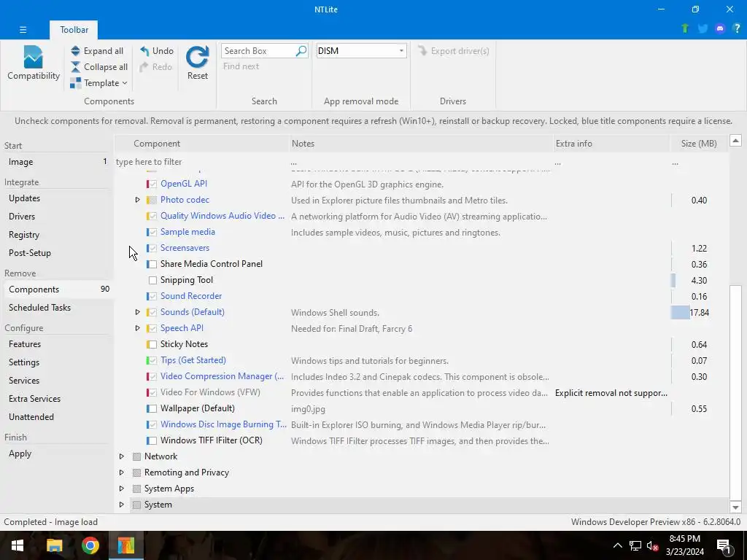Click the magnifier search icon
Viewport: 747px width, 560px height.
click(x=301, y=50)
